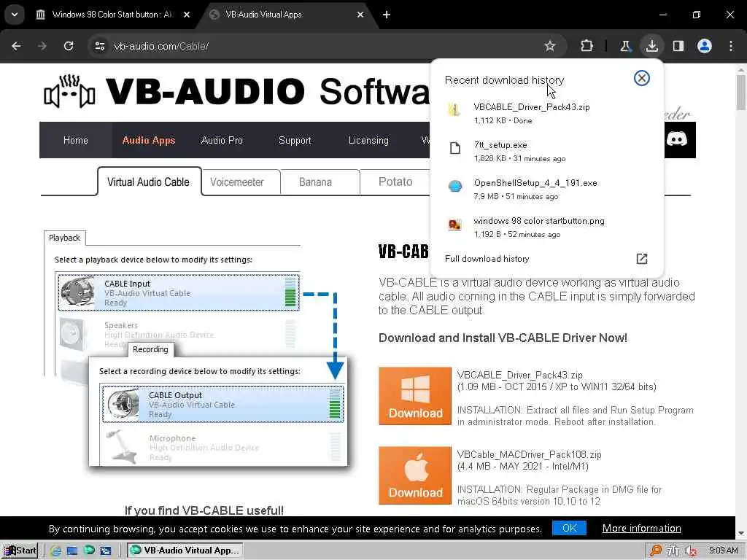Open Chrome Labs flask icon
The width and height of the screenshot is (747, 560).
pyautogui.click(x=625, y=46)
